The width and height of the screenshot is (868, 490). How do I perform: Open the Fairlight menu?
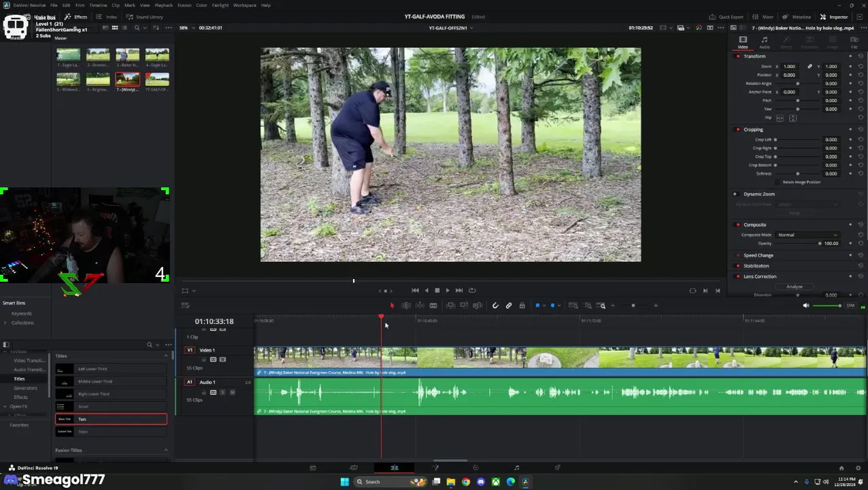(220, 5)
